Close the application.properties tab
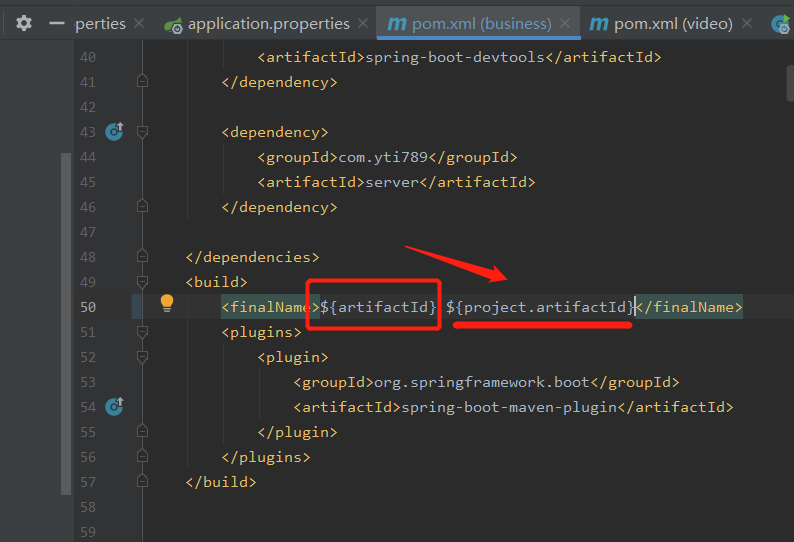Viewport: 794px width, 542px height. [x=363, y=23]
